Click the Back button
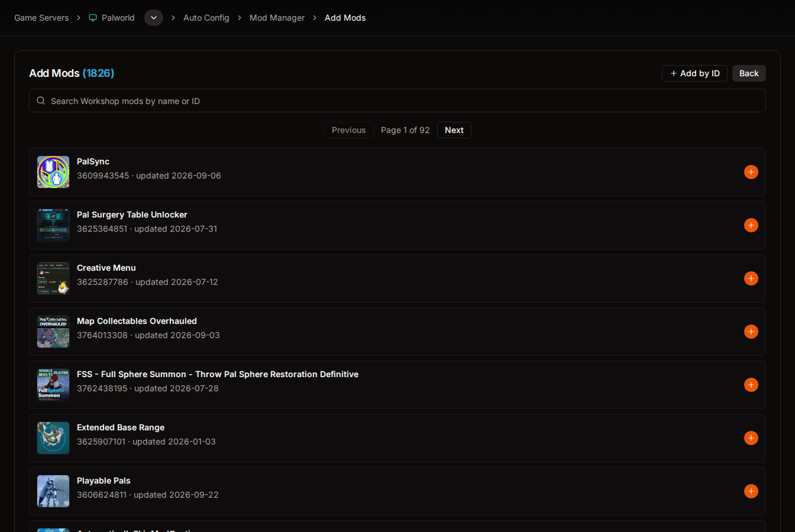Image resolution: width=795 pixels, height=532 pixels. click(749, 73)
